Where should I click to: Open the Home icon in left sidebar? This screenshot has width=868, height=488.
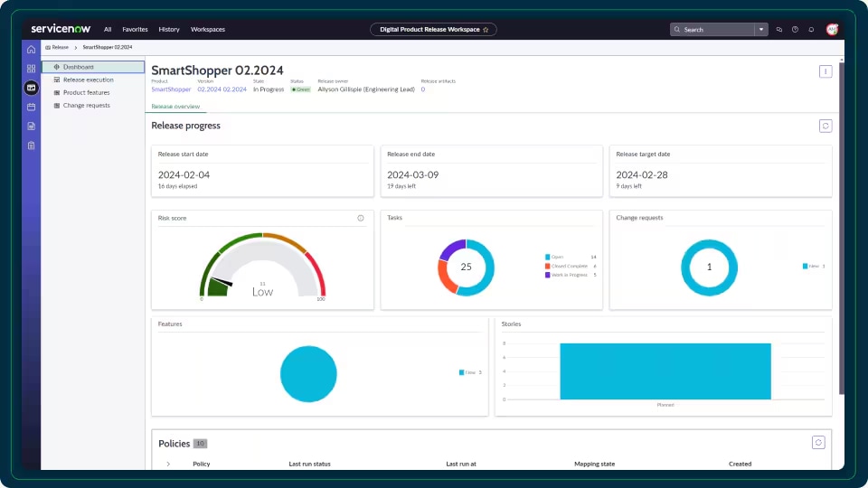pos(32,49)
